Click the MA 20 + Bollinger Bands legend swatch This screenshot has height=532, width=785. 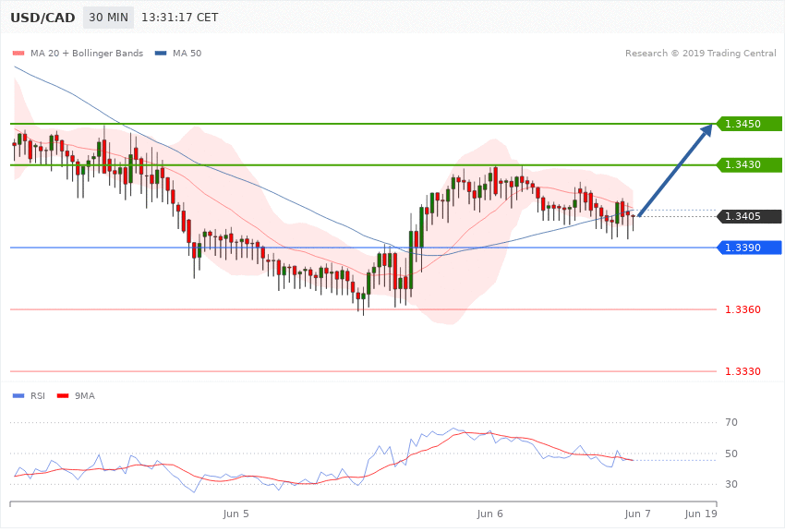pyautogui.click(x=18, y=54)
